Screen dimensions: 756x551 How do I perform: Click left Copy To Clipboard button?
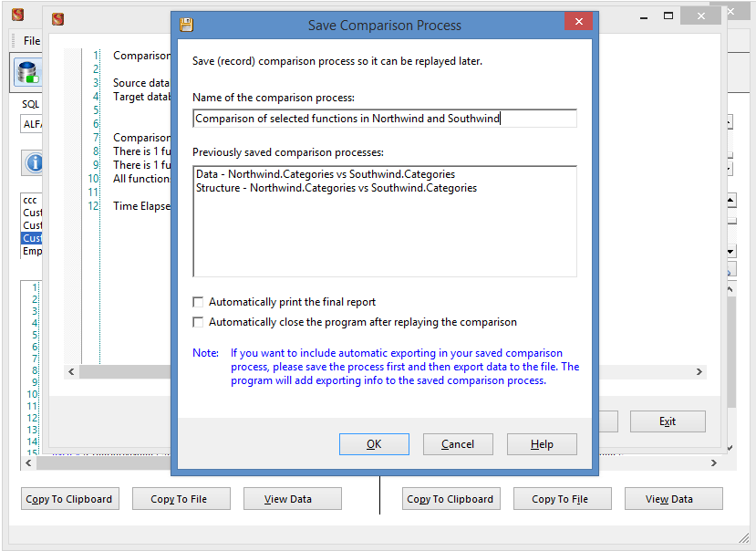69,499
